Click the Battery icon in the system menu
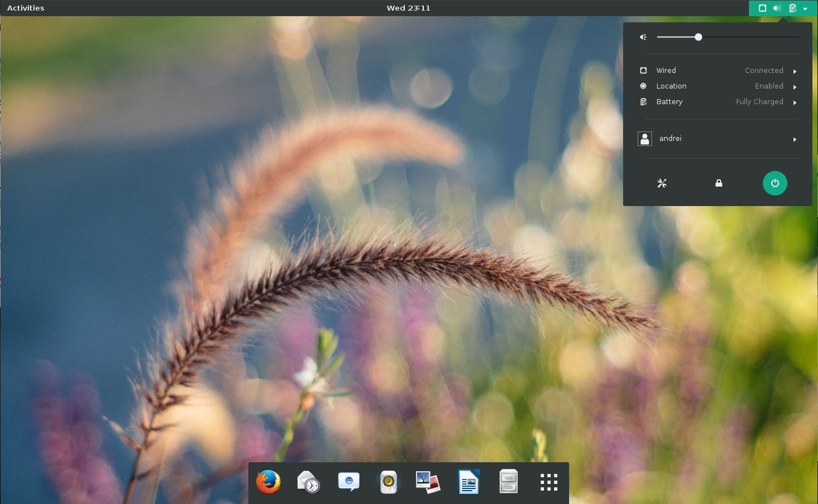 point(643,102)
